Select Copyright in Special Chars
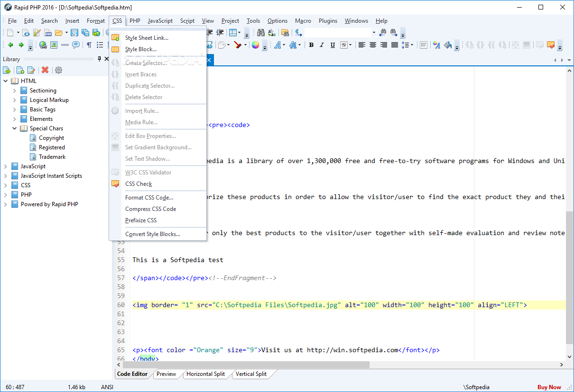 [51, 138]
